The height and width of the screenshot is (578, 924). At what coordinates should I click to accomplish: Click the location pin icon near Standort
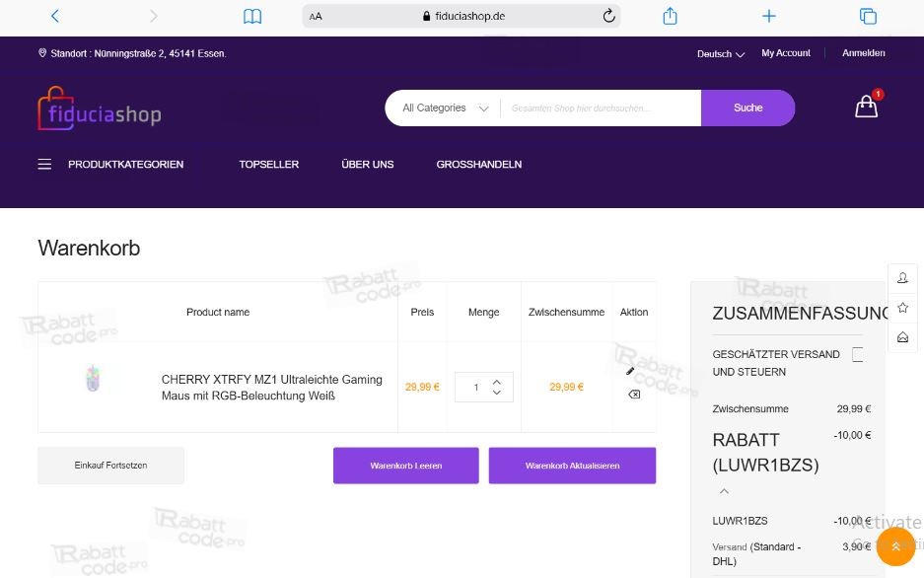42,53
